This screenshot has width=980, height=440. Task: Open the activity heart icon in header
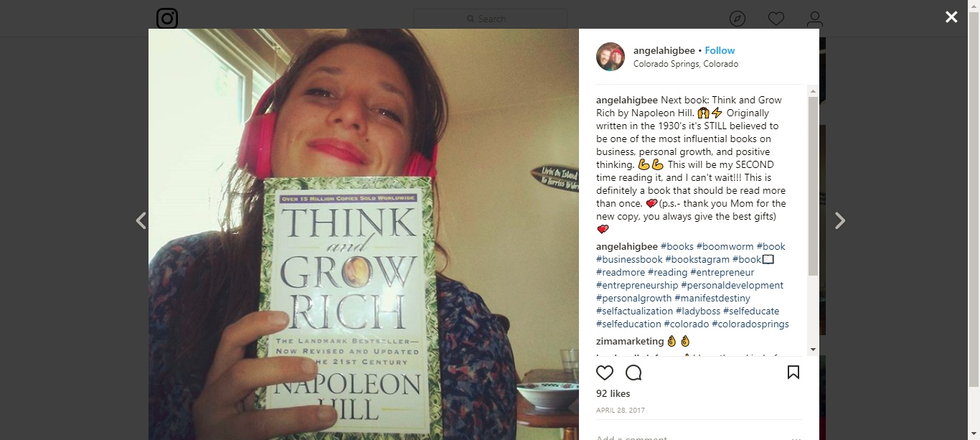tap(776, 19)
